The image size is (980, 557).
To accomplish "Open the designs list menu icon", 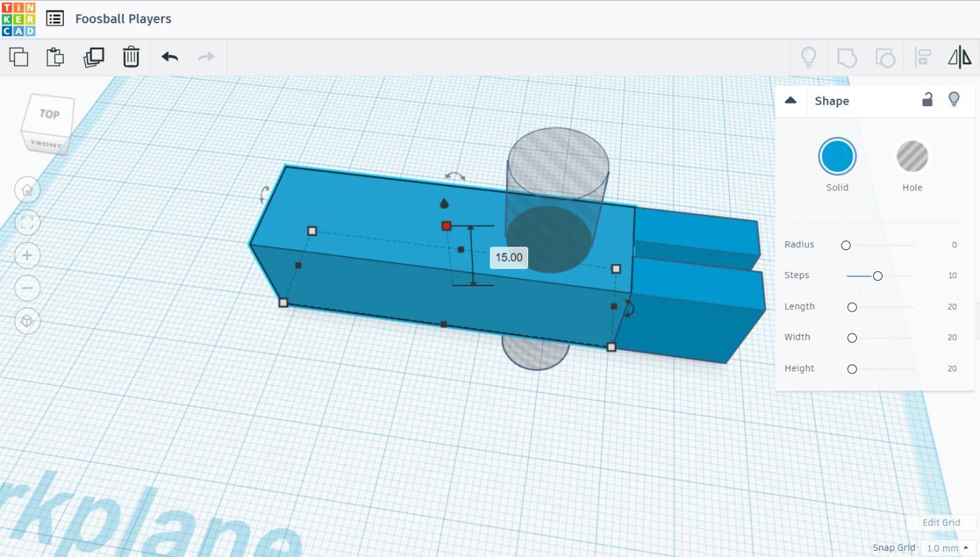I will [55, 18].
